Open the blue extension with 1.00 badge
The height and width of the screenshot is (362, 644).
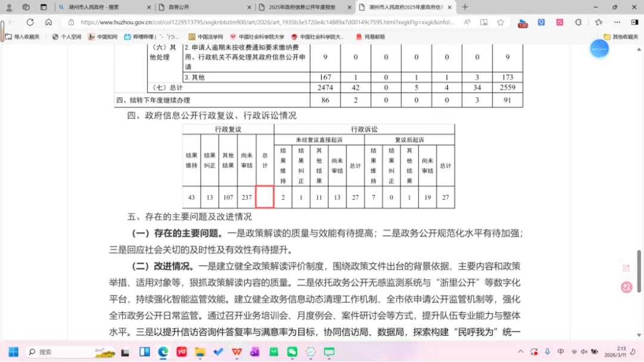(523, 23)
